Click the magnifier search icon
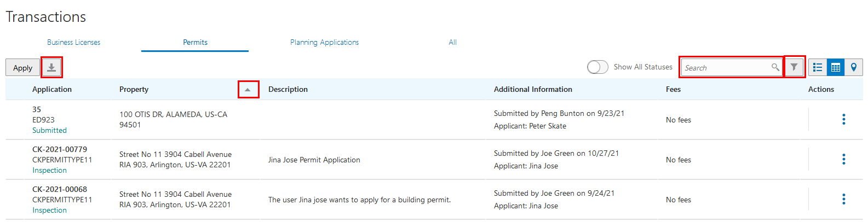 click(775, 67)
